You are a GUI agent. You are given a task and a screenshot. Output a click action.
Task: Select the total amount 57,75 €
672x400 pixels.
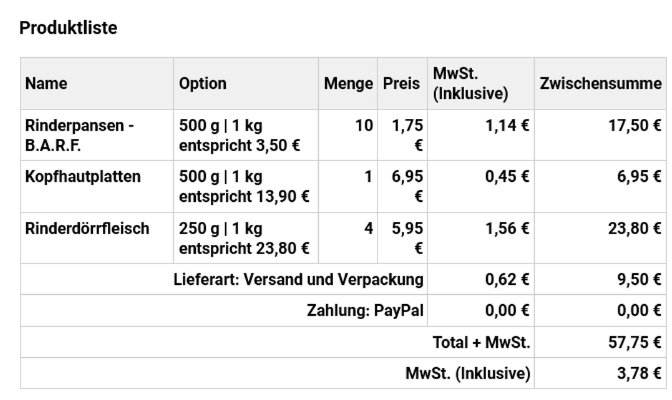coord(636,343)
